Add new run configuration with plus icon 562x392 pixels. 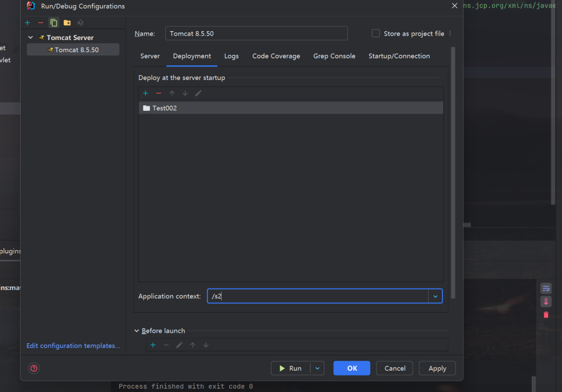27,22
